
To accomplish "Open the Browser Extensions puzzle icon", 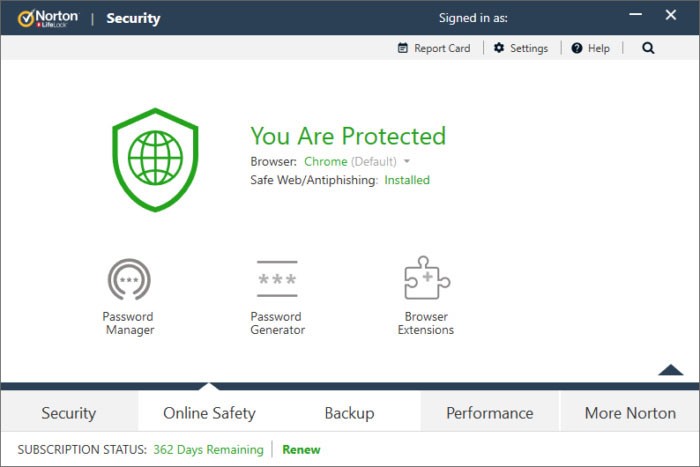I will click(426, 279).
